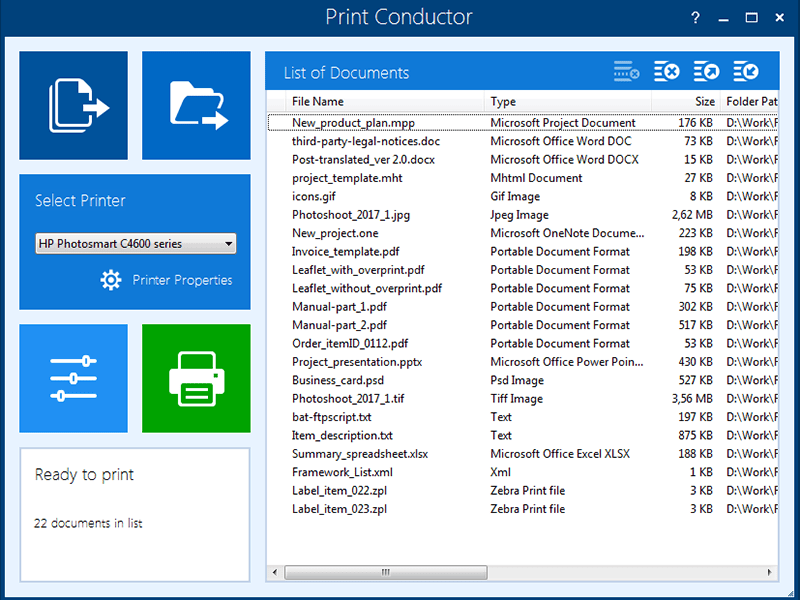Open settings using the sliders tile icon

(73, 378)
